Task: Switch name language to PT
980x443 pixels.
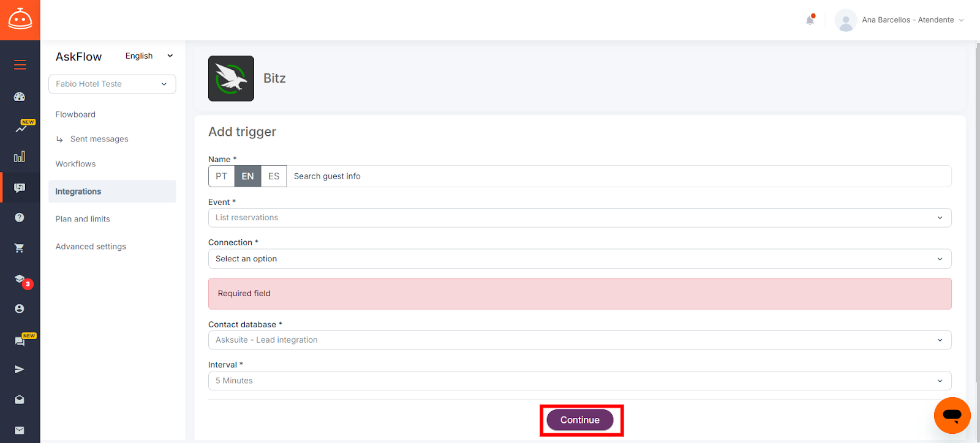Action: (221, 176)
